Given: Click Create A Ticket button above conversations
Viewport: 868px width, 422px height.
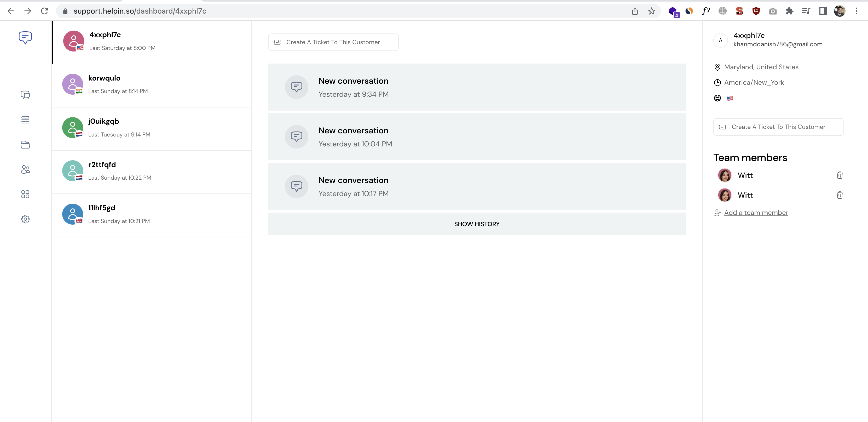Looking at the screenshot, I should tap(333, 42).
